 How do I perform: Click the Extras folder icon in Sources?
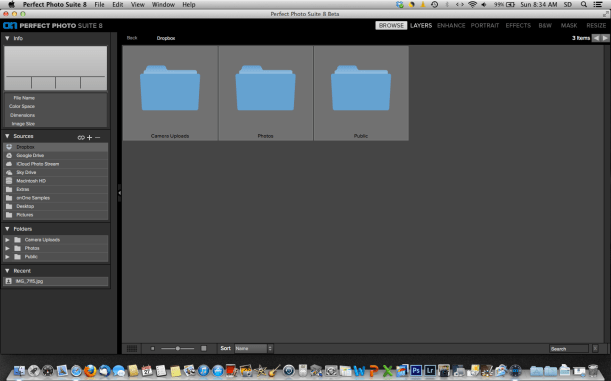[x=9, y=189]
